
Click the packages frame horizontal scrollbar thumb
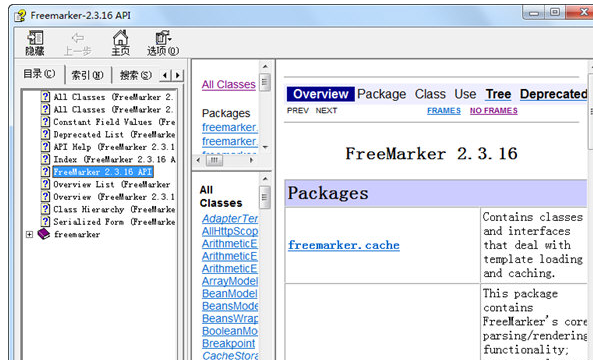[214, 160]
